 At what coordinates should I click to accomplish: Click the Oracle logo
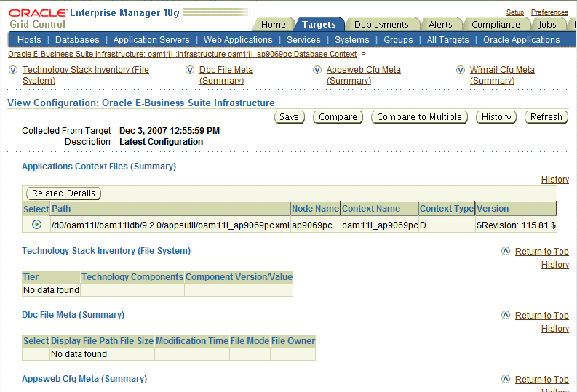(x=38, y=13)
